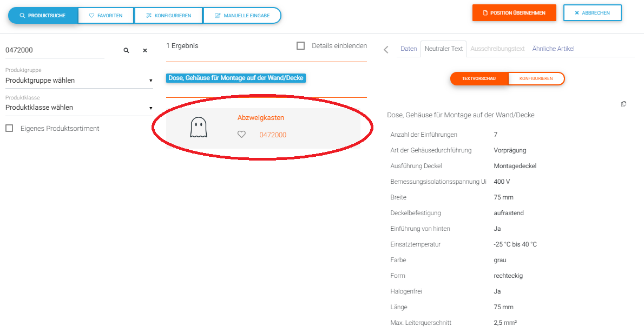This screenshot has height=333, width=644.
Task: Click the magnifier search icon beside 0472000
Action: [126, 50]
